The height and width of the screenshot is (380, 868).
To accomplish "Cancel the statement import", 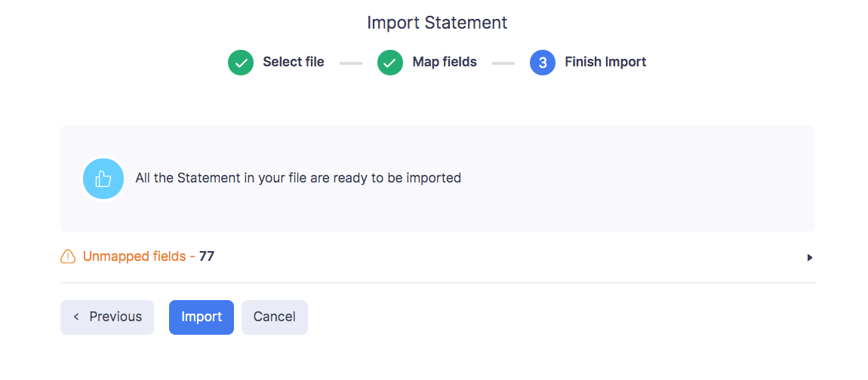I will click(275, 317).
